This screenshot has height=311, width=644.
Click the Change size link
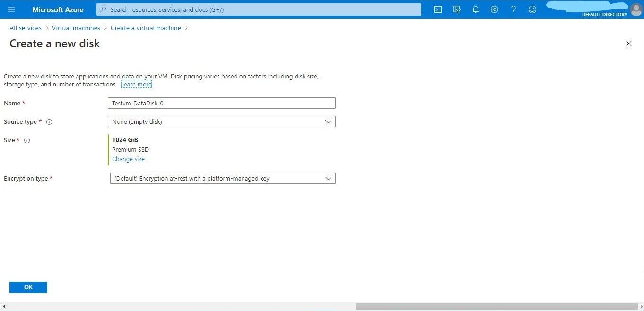pos(128,159)
